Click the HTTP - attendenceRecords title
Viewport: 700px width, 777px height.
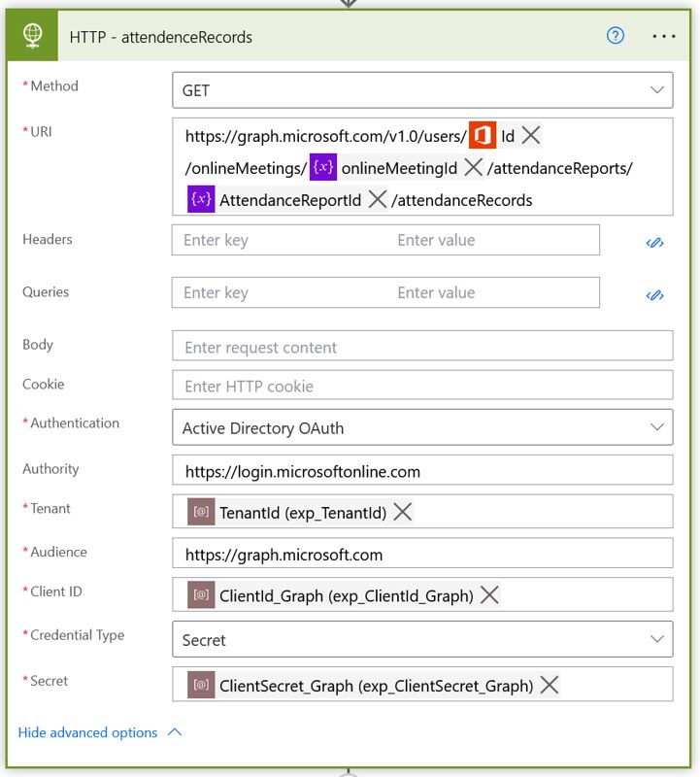point(160,37)
